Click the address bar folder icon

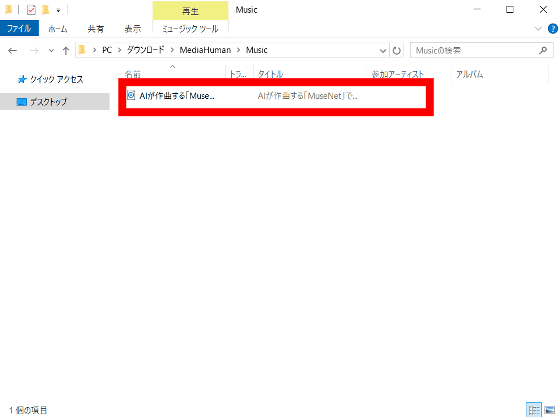pyautogui.click(x=82, y=50)
